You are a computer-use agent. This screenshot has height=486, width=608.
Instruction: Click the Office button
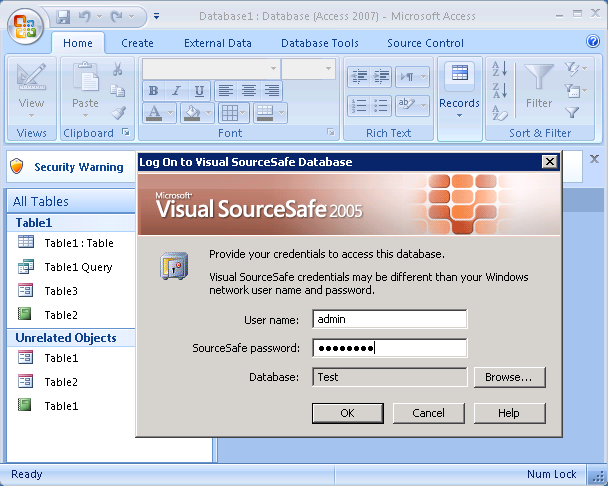point(24,24)
